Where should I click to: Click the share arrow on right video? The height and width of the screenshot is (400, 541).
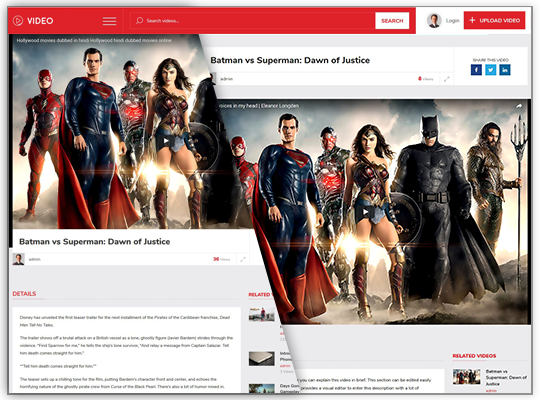pos(519,106)
